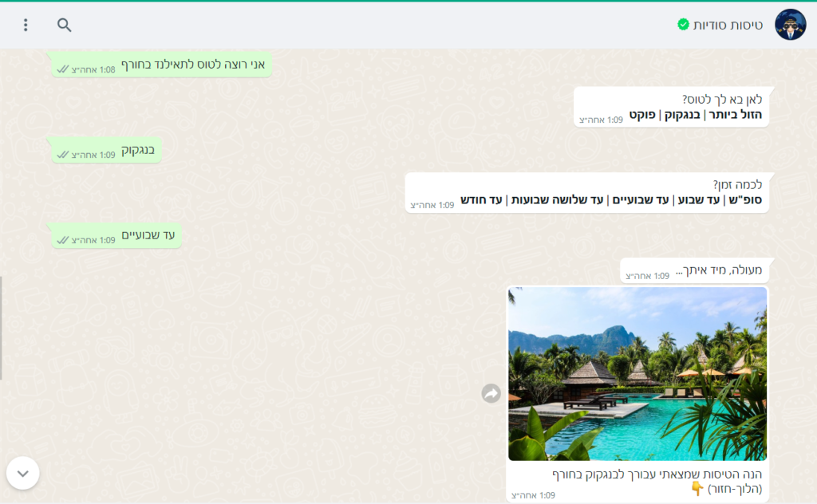Screen dimensions: 817x504
Task: Open the tropical pool resort image
Action: click(x=637, y=374)
